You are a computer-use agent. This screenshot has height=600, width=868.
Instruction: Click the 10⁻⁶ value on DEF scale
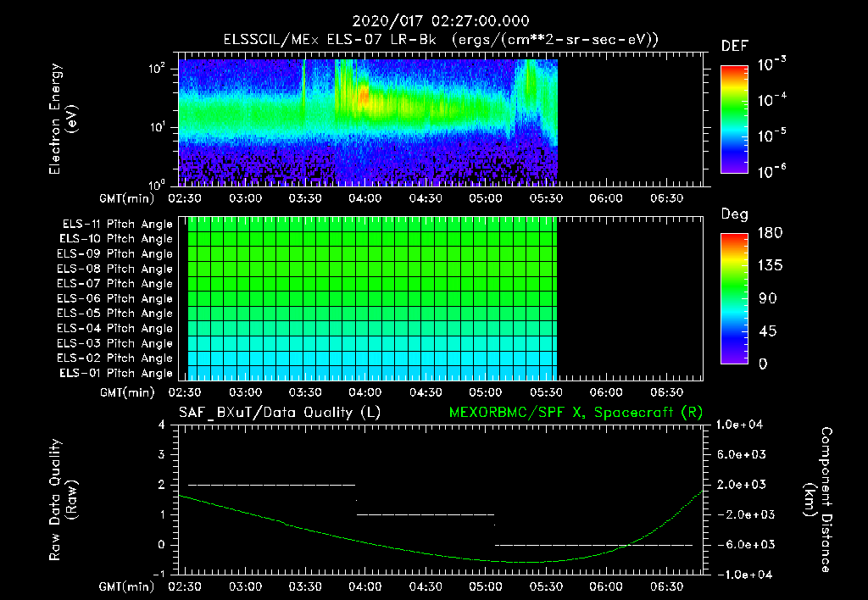(x=771, y=171)
